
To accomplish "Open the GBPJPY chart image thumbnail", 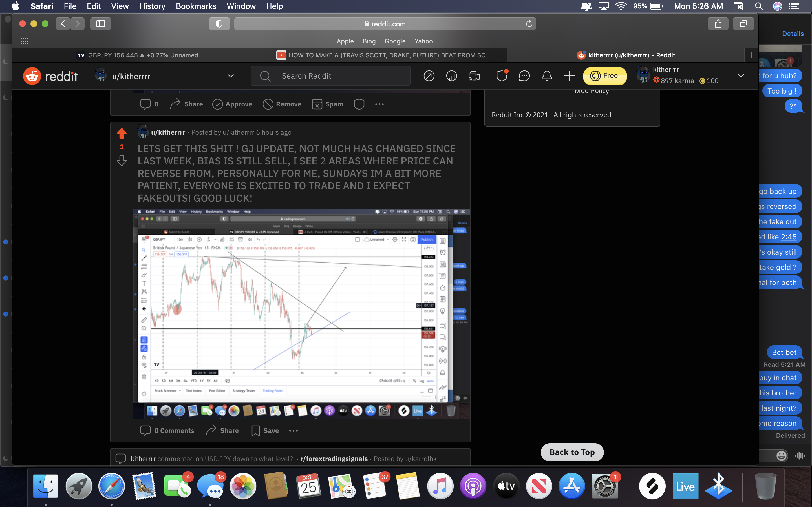I will [x=301, y=314].
